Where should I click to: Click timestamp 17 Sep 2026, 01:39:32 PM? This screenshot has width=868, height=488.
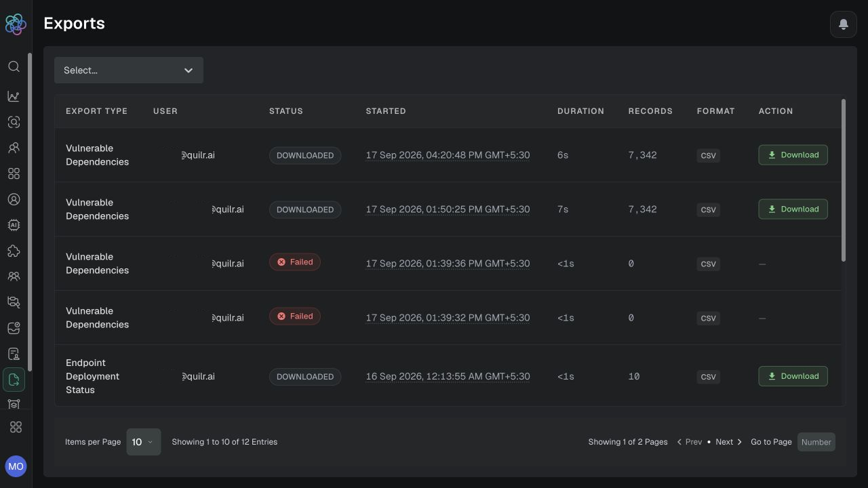point(448,318)
